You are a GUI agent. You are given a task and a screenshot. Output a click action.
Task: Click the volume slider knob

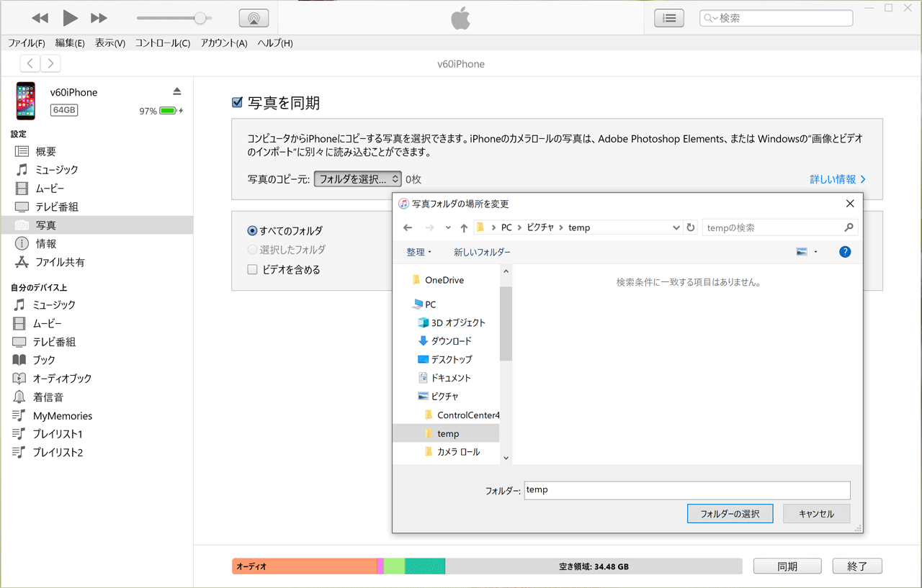tap(200, 18)
